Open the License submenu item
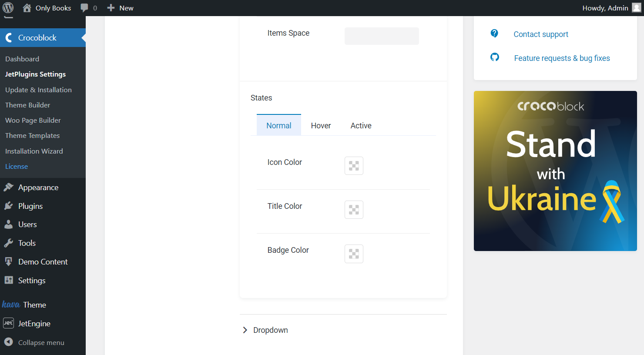 (x=17, y=166)
